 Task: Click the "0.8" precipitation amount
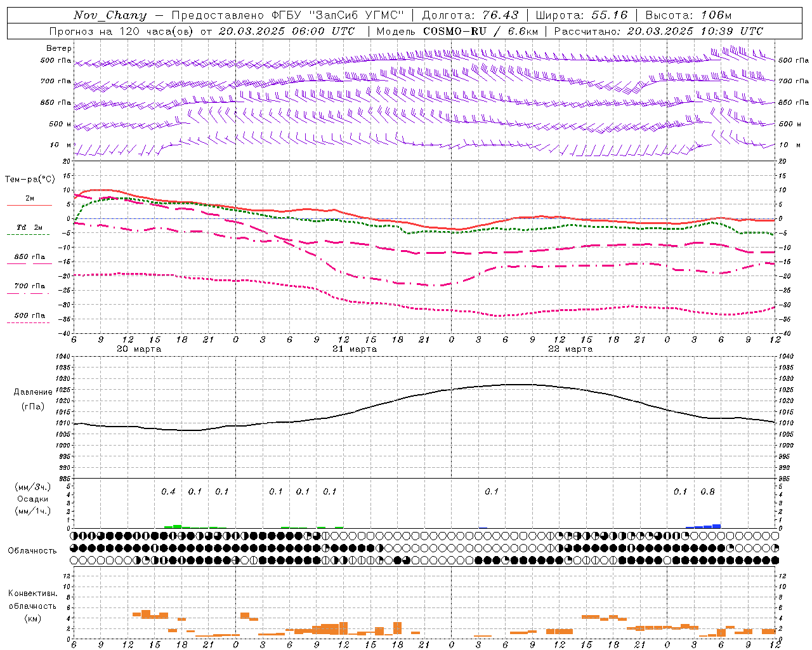click(x=707, y=492)
